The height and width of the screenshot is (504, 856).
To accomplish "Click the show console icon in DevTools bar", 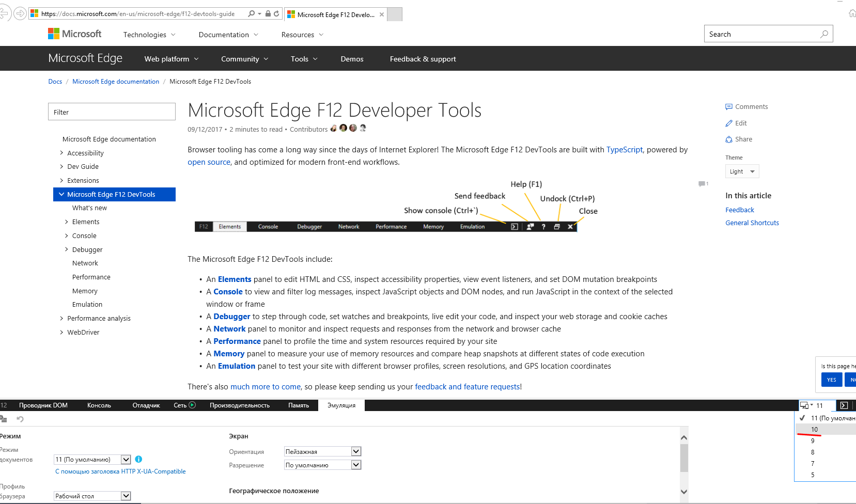I will (844, 405).
